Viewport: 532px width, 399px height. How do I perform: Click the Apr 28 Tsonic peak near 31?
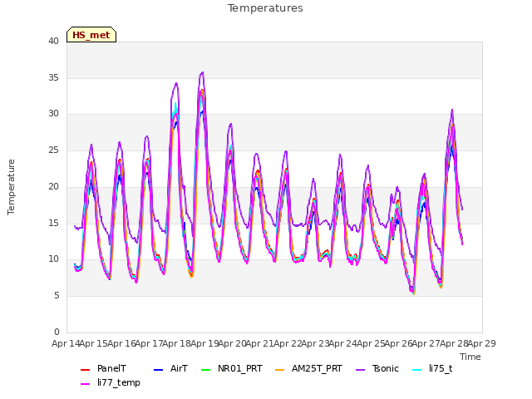tap(452, 110)
